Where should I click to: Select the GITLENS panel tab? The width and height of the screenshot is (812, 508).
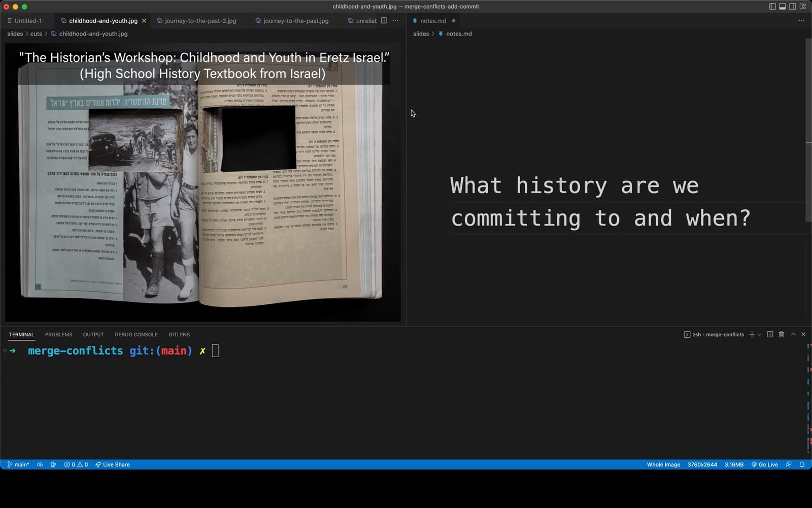[x=179, y=334]
